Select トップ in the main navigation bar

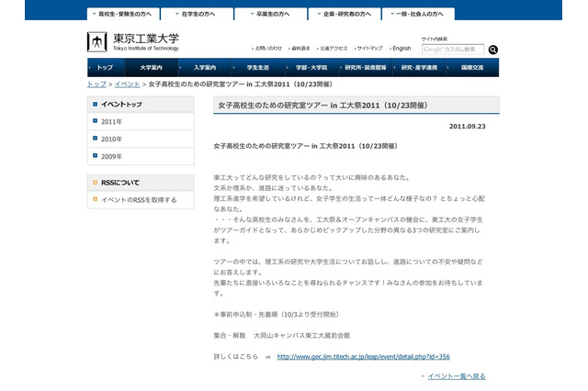tap(106, 67)
